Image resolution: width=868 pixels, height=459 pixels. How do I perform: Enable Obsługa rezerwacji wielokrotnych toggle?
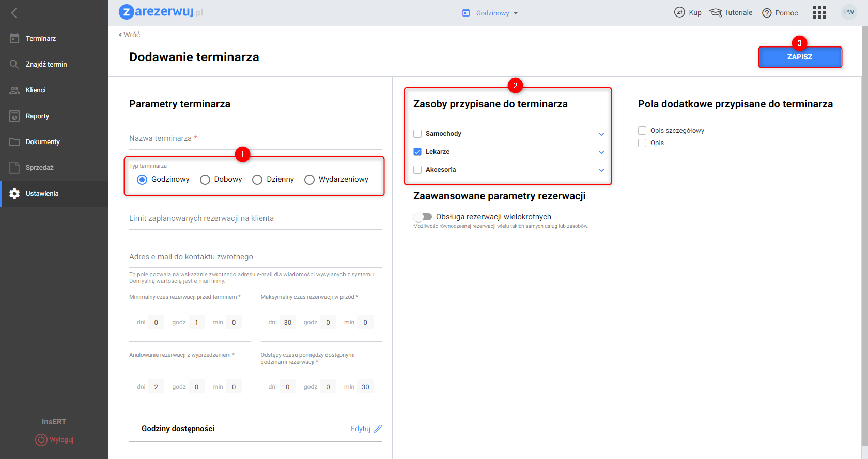pyautogui.click(x=423, y=217)
